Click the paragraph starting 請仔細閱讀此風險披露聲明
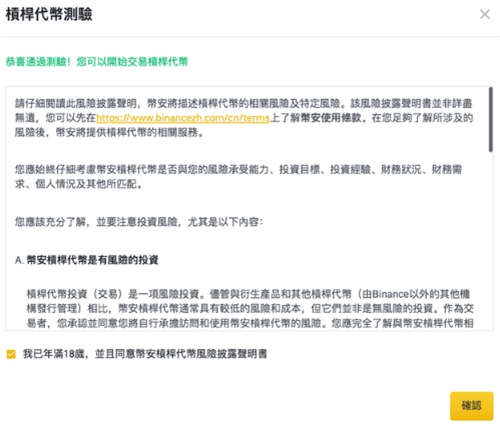The width and height of the screenshot is (500, 425). click(244, 118)
